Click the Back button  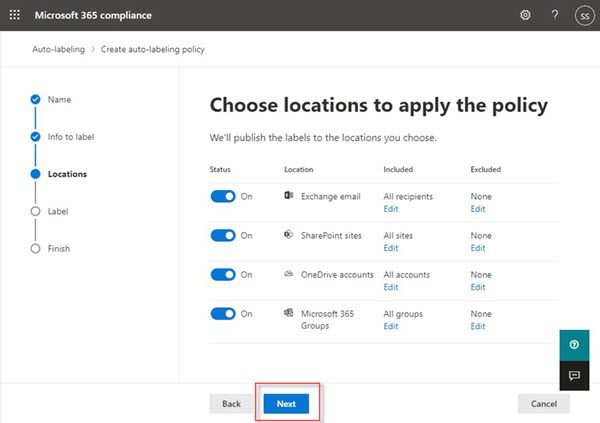tap(231, 403)
